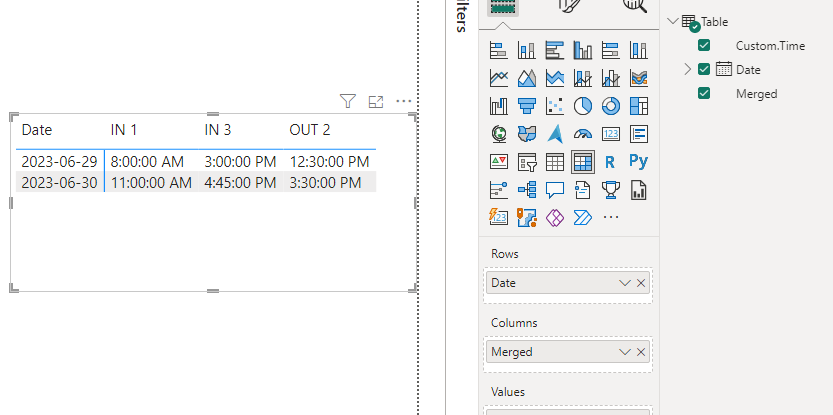This screenshot has width=833, height=415.
Task: Select the Metrics trophy visual
Action: (x=611, y=189)
